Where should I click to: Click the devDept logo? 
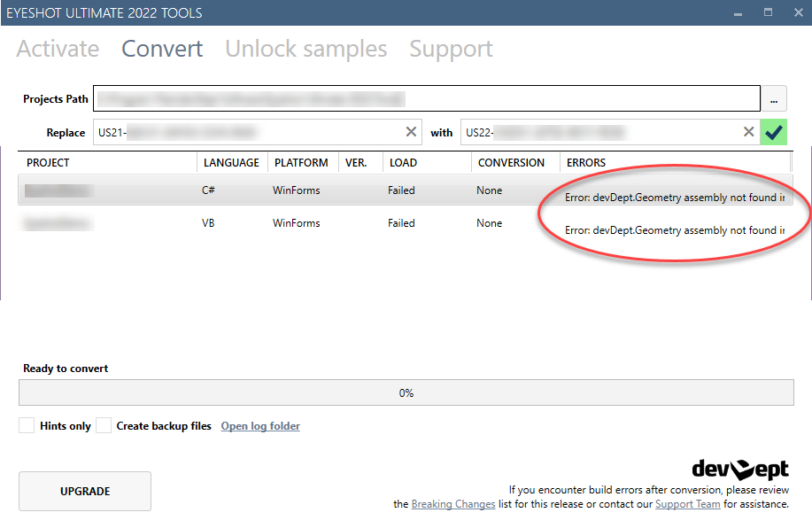click(x=739, y=469)
